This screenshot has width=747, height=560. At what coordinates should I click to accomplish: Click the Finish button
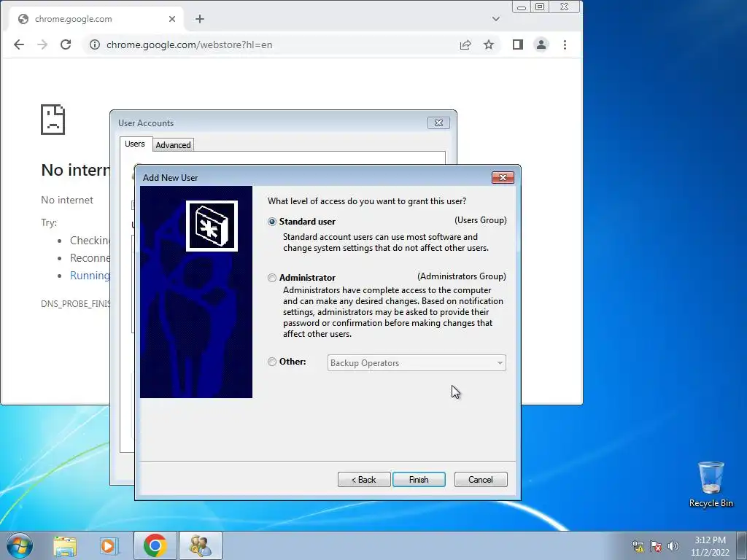(419, 480)
